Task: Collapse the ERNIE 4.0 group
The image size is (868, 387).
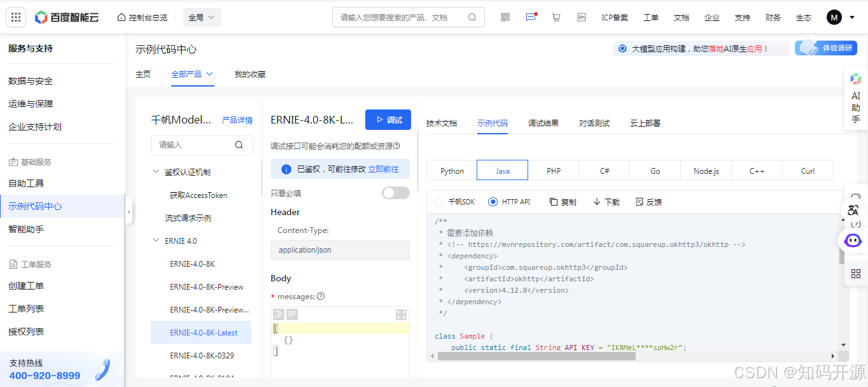Action: (156, 241)
